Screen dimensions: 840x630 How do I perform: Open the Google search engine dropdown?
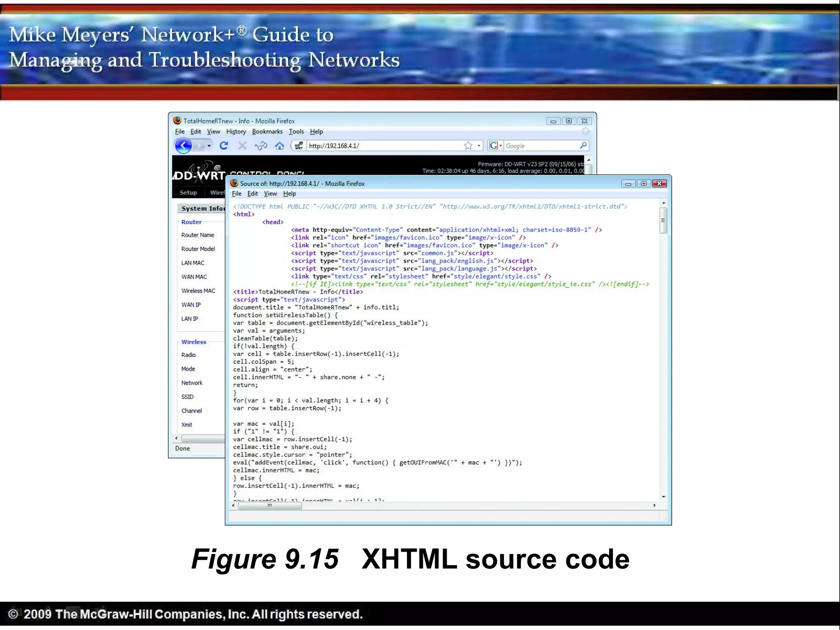(x=495, y=146)
